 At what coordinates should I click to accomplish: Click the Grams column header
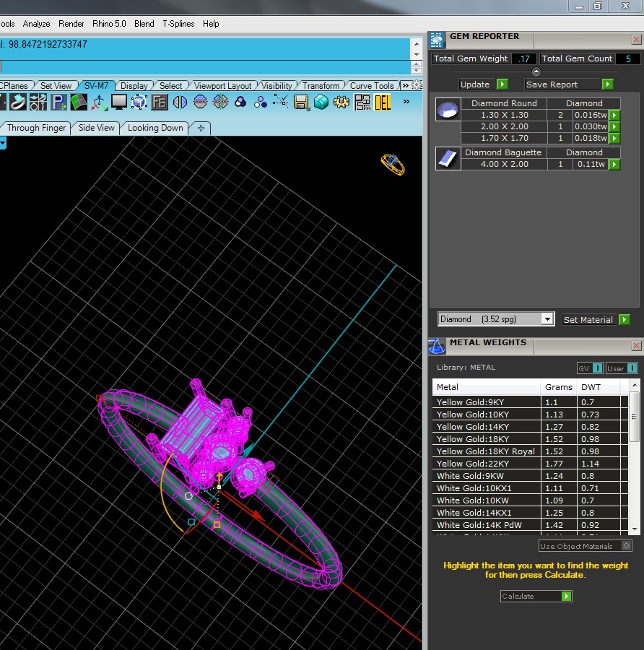(559, 387)
